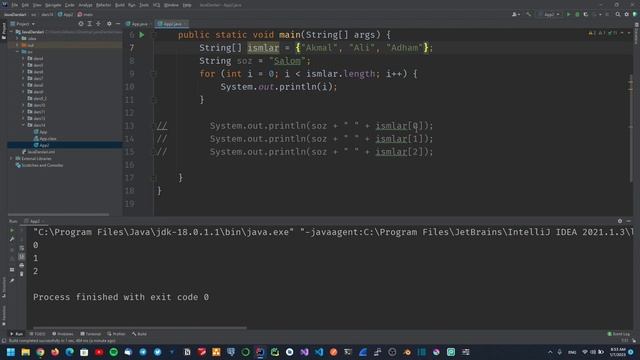
Task: Fold the for loop at line 9
Action: pos(154,74)
